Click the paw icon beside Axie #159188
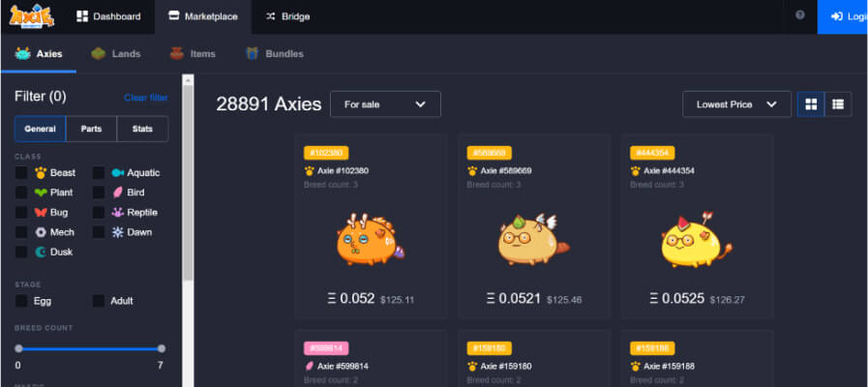This screenshot has height=387, width=868. point(636,366)
